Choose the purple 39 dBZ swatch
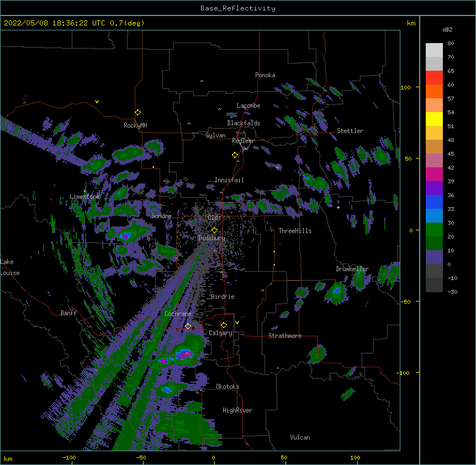Screen dimensions: 476x465 pyautogui.click(x=434, y=188)
